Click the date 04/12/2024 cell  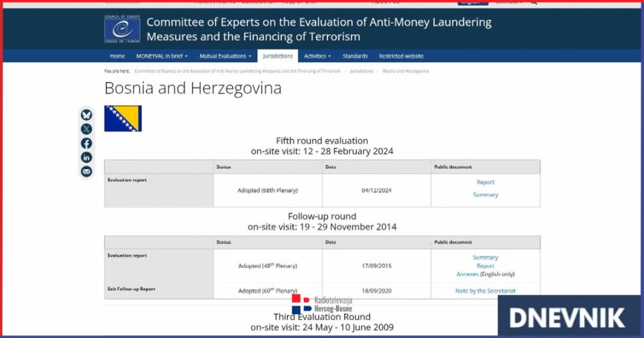376,190
